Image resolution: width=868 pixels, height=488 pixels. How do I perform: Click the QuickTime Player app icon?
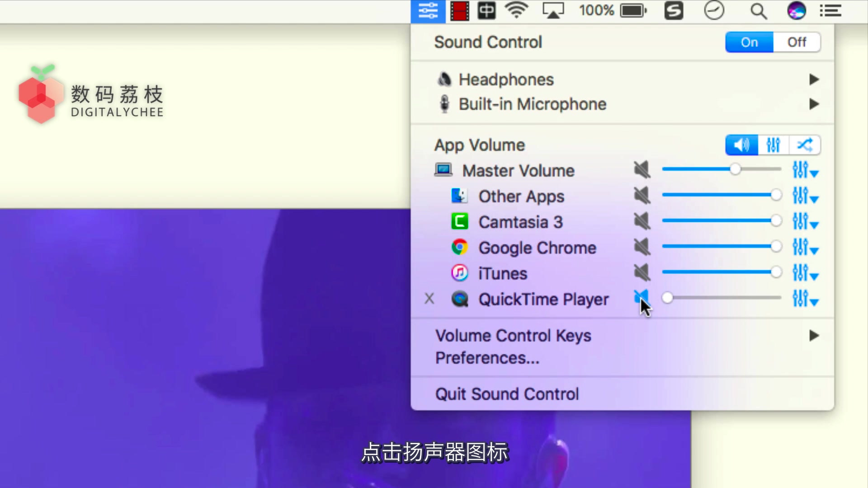tap(460, 299)
